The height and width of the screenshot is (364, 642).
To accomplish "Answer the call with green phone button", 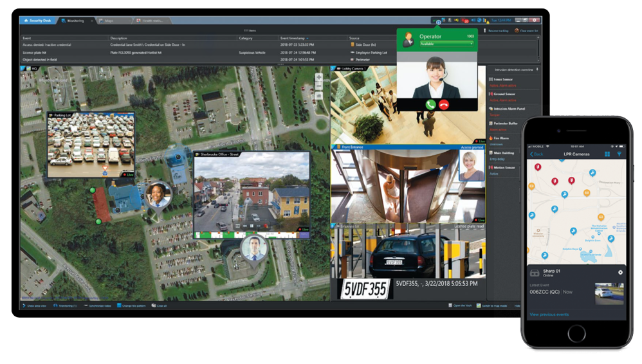I will (430, 104).
